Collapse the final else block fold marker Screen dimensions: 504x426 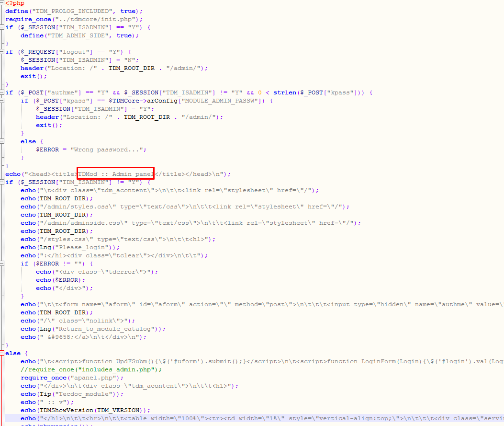[x=1, y=353]
